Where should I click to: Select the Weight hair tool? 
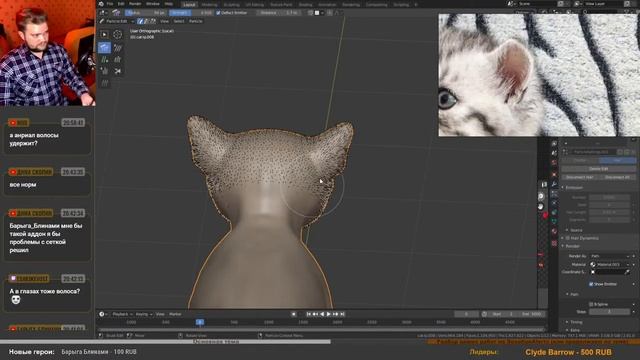click(104, 83)
